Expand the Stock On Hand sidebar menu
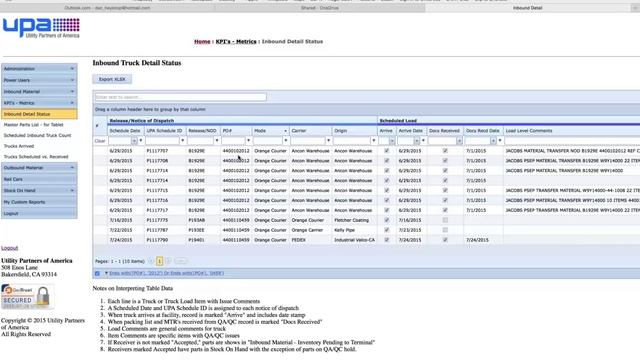The width and height of the screenshot is (640, 360). [x=39, y=191]
